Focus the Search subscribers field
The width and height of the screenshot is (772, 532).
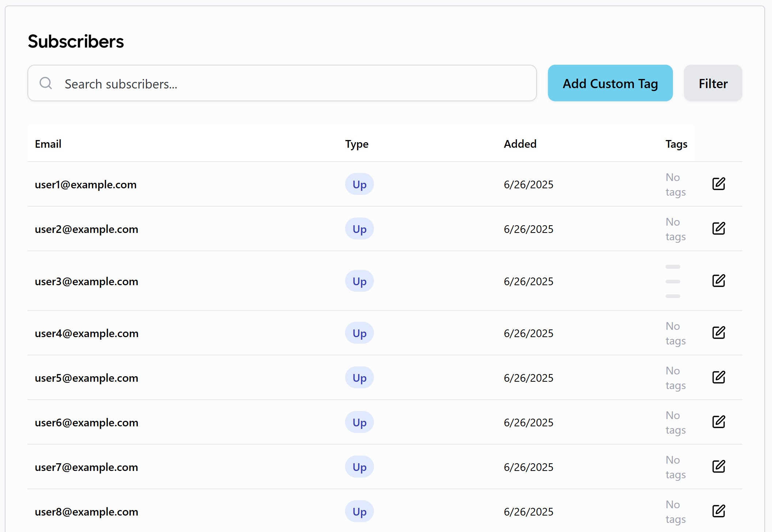[x=292, y=84]
